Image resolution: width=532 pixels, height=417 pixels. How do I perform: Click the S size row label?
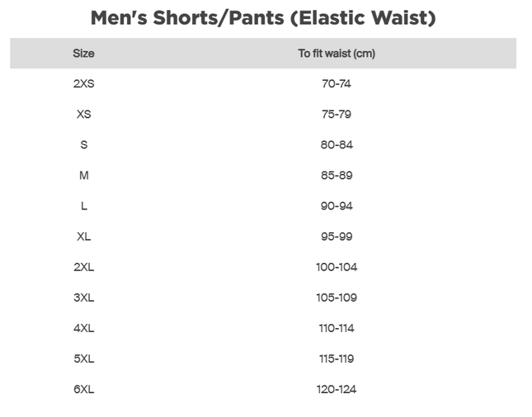(x=83, y=145)
